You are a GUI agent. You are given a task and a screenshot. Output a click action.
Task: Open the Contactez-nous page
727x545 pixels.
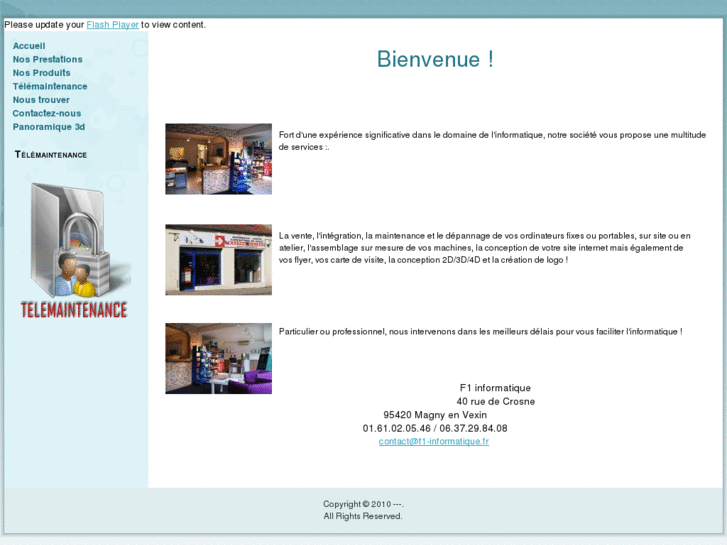47,113
